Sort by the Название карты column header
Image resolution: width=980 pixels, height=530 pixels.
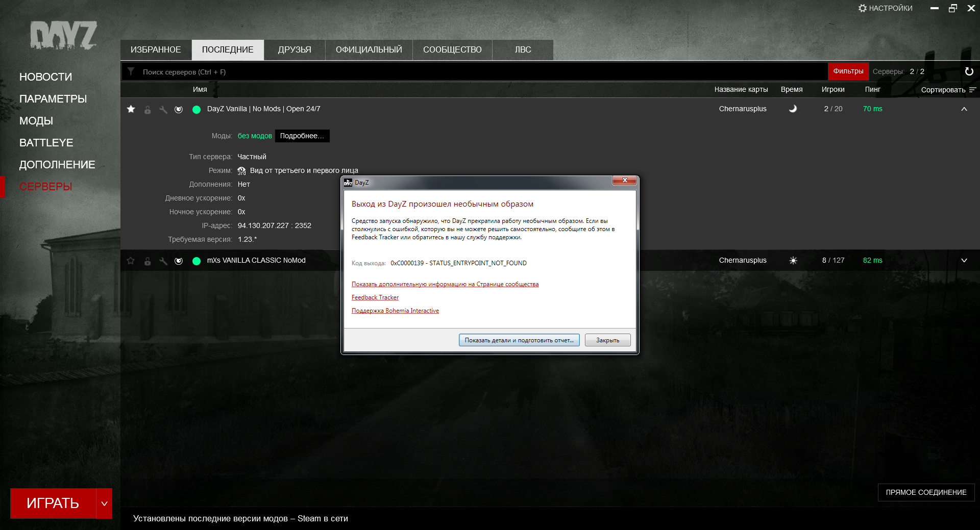tap(741, 90)
